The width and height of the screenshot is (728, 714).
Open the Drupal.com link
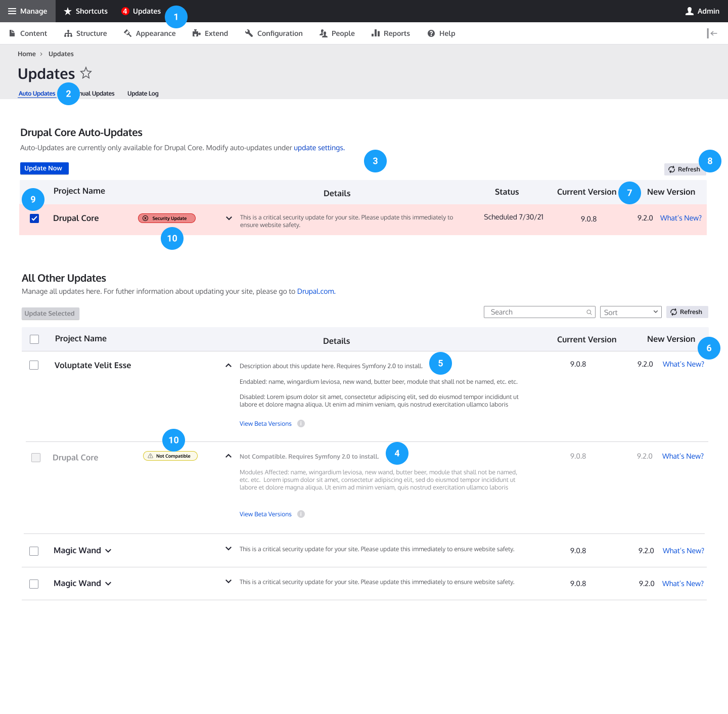pyautogui.click(x=315, y=291)
